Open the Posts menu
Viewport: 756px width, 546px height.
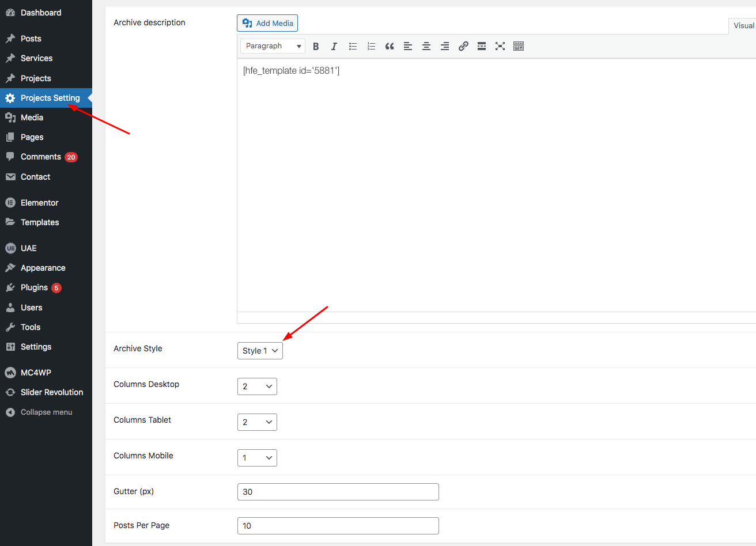pyautogui.click(x=46, y=39)
